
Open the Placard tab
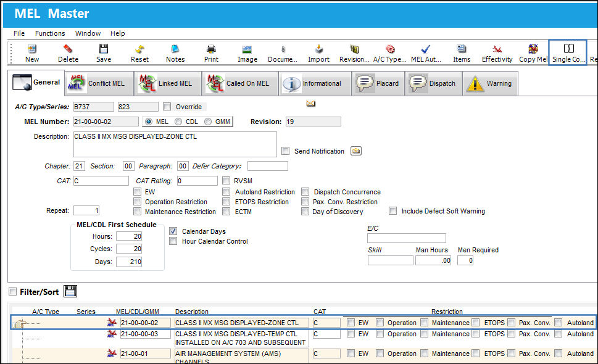pyautogui.click(x=378, y=83)
